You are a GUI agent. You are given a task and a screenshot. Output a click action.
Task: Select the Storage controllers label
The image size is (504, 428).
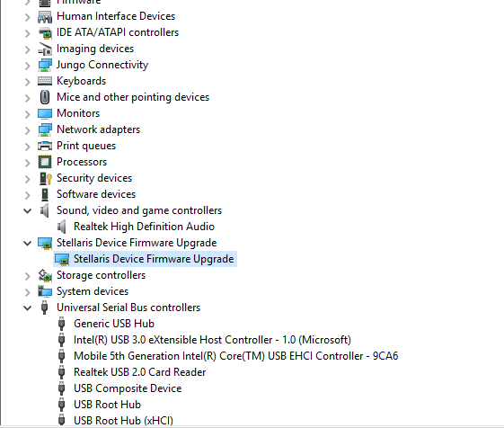pos(101,275)
